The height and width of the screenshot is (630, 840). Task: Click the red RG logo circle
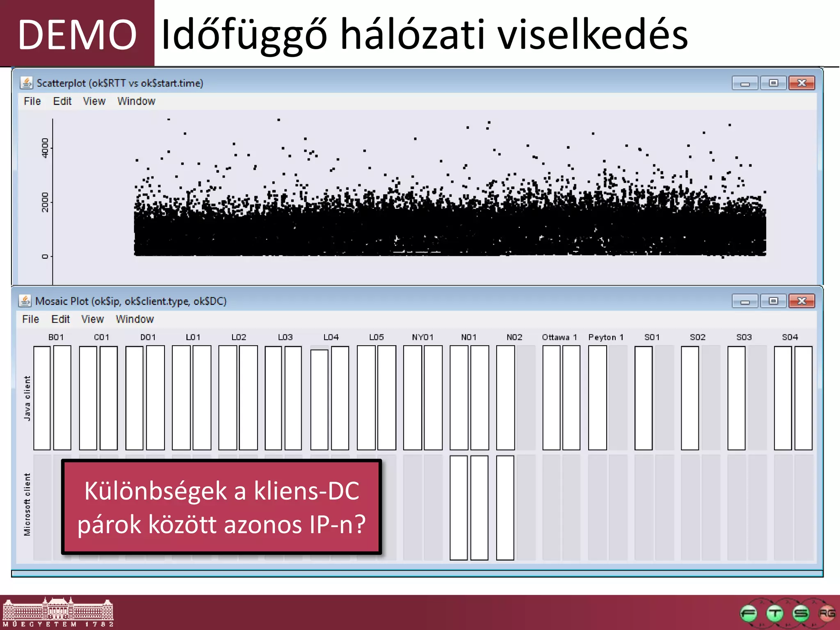click(x=826, y=614)
